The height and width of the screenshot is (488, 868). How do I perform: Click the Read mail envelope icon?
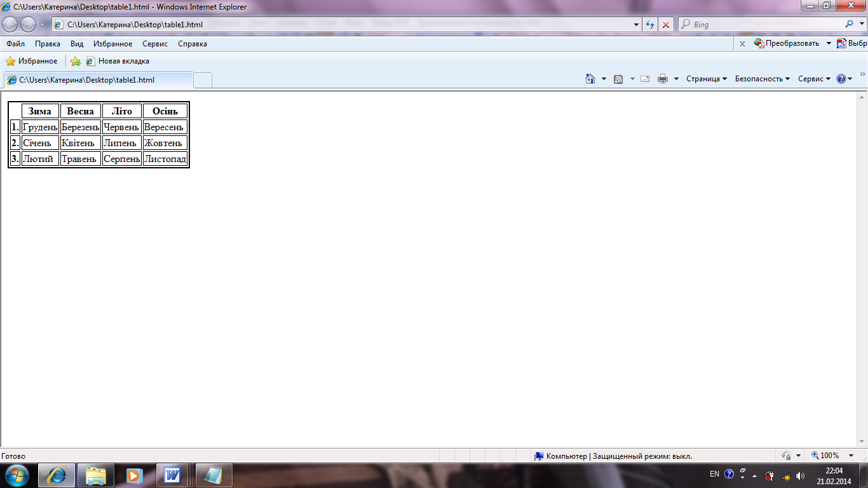point(645,79)
